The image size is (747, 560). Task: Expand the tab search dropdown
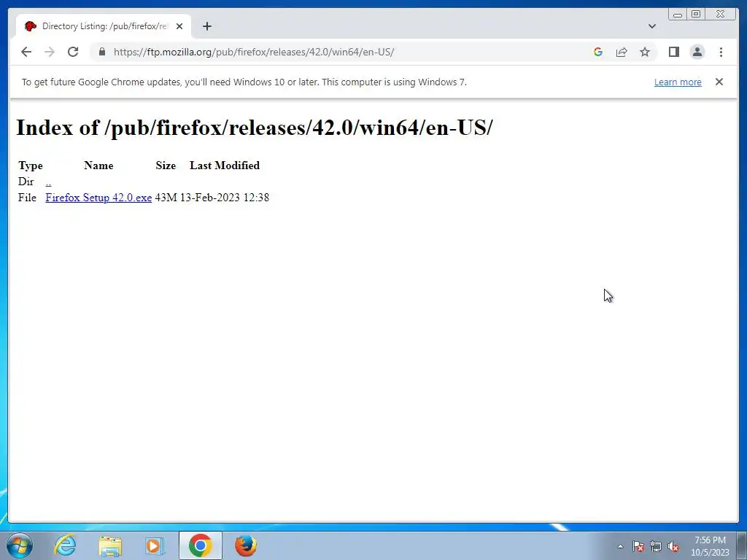(x=651, y=26)
